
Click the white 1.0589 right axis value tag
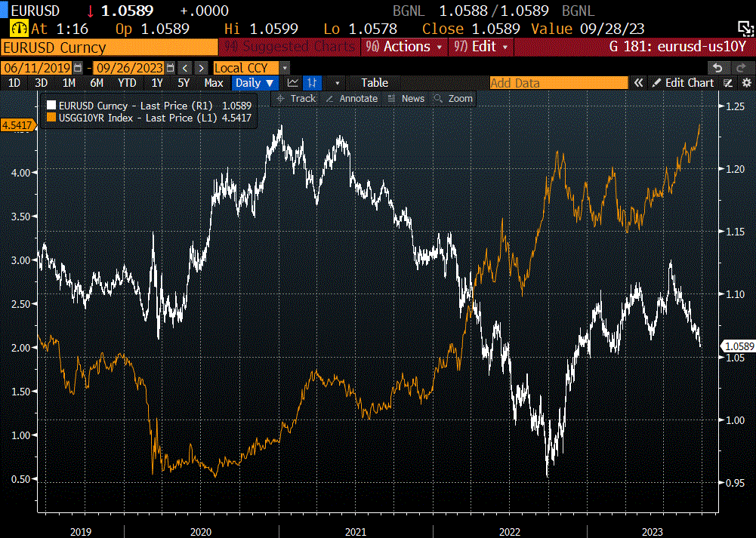point(738,346)
